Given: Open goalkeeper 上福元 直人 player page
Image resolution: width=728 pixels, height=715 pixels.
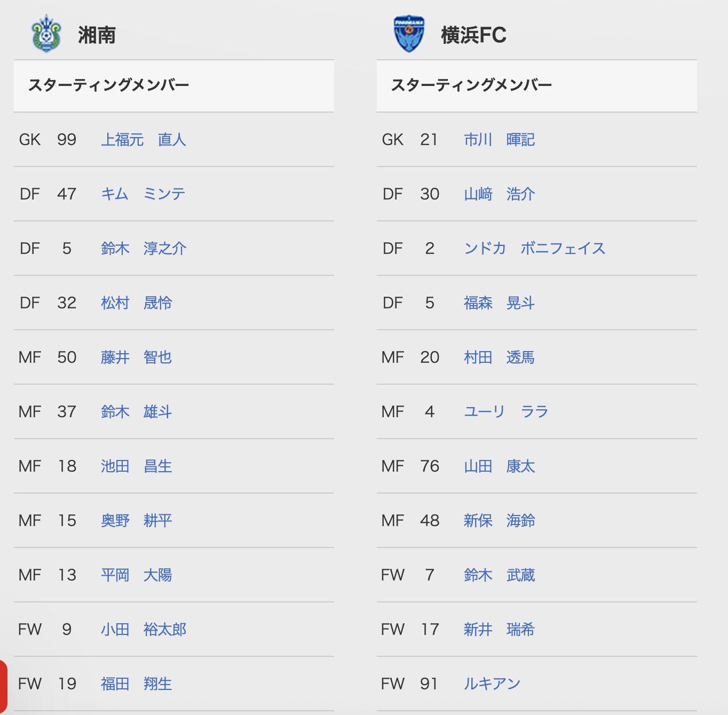Looking at the screenshot, I should point(144,140).
